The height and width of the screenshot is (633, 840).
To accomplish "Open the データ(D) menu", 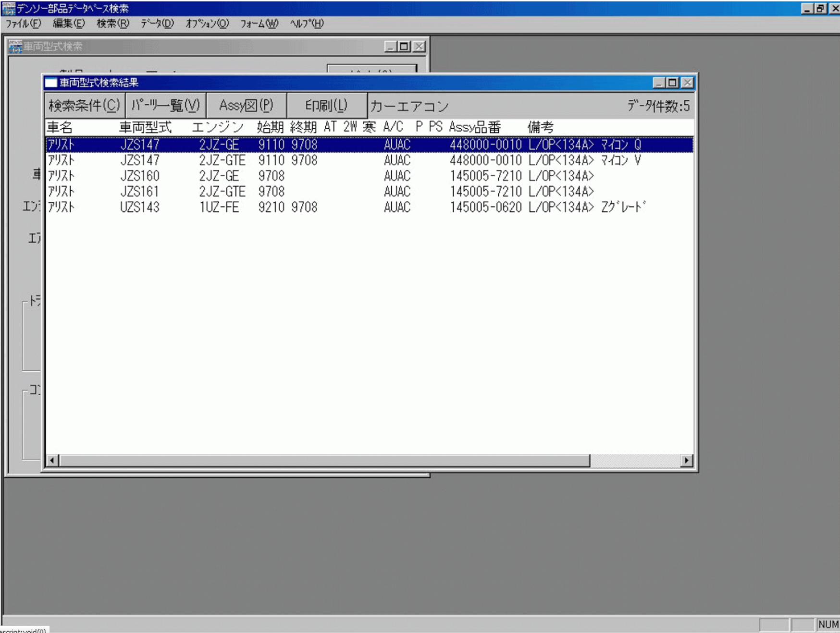I will (x=157, y=24).
